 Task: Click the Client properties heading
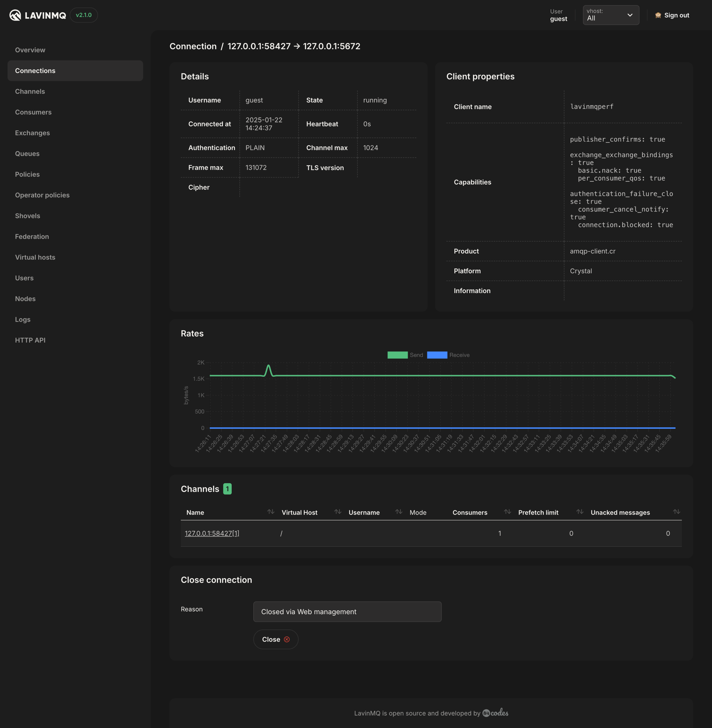point(480,77)
